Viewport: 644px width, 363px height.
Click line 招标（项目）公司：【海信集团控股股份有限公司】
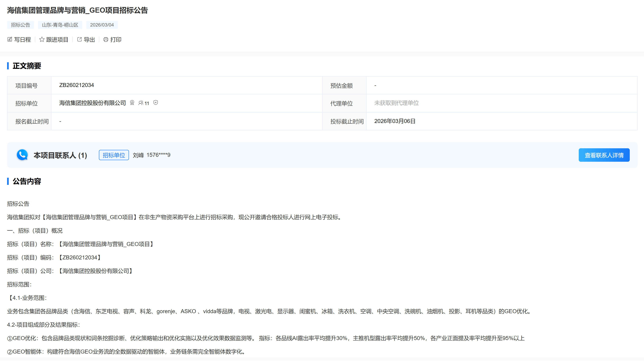[71, 271]
